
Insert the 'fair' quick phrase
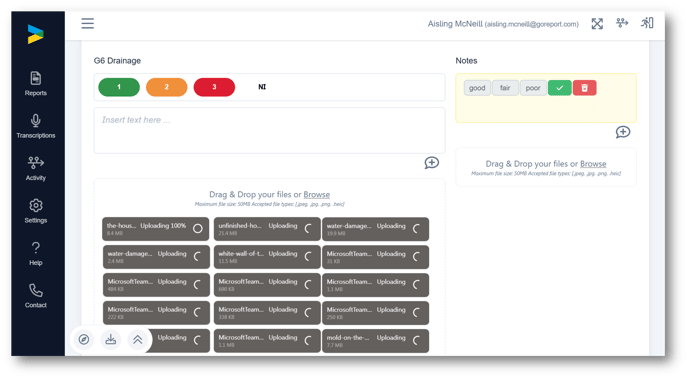(x=505, y=88)
